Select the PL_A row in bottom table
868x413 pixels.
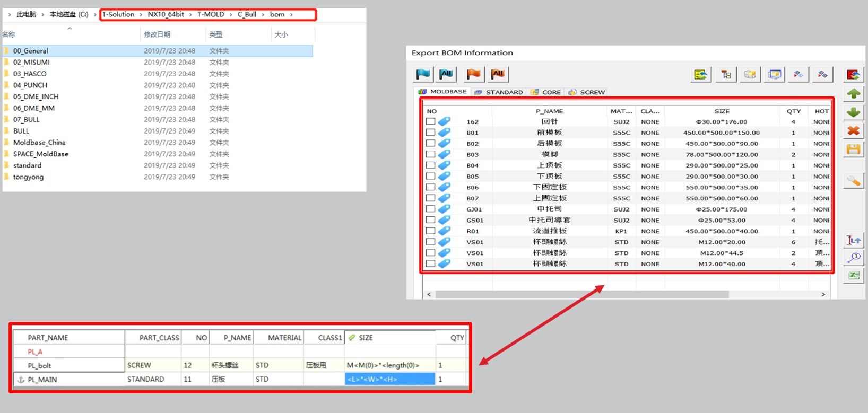click(240, 352)
